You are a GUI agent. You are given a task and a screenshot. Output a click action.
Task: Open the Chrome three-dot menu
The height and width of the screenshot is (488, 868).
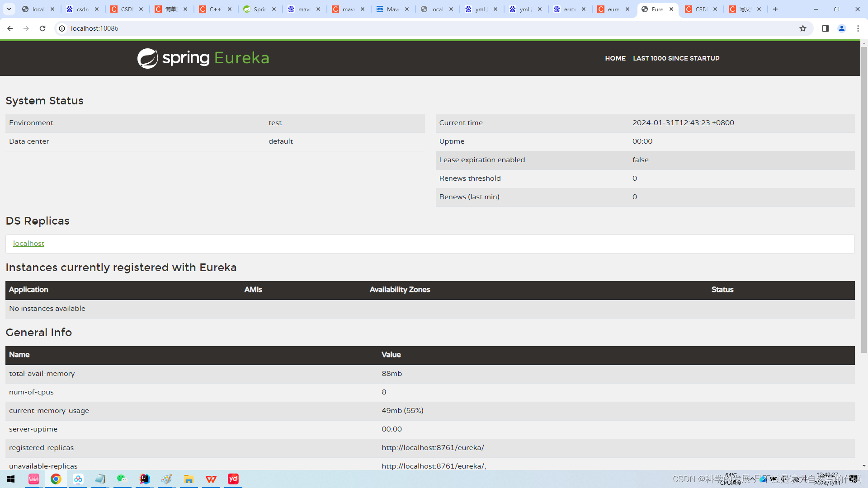click(x=858, y=28)
